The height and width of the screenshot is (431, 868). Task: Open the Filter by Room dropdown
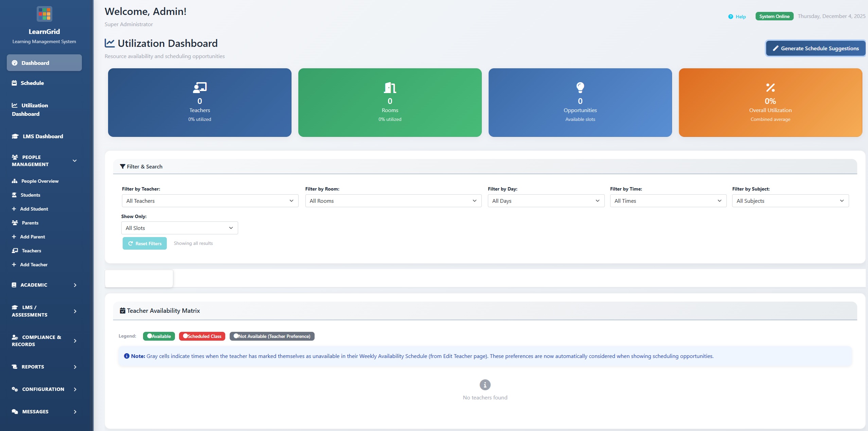point(392,200)
